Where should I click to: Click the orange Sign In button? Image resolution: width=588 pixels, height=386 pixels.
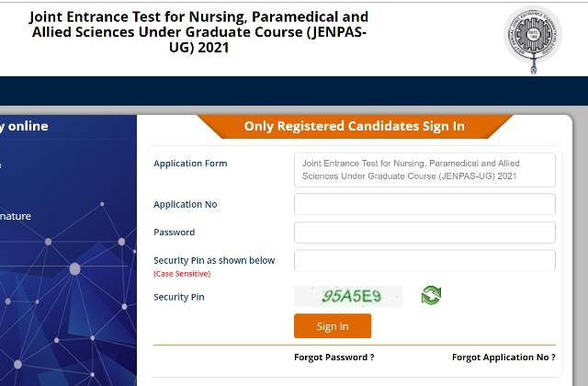click(x=333, y=326)
